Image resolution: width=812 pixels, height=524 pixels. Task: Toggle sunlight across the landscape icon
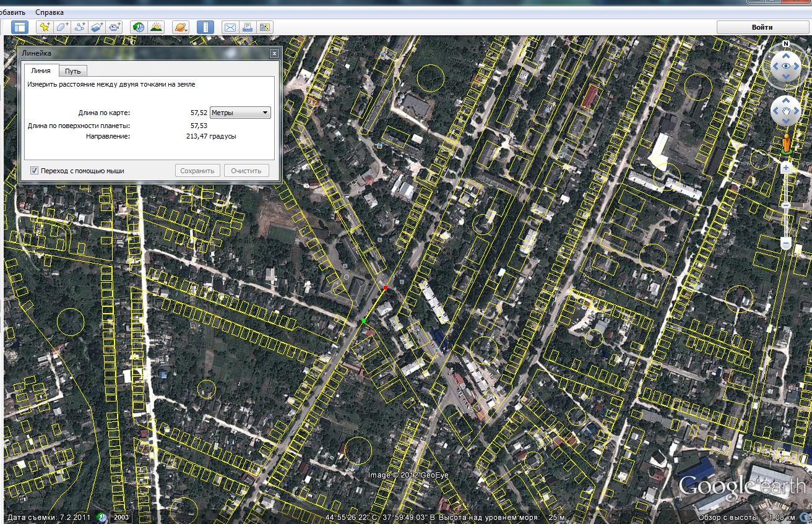(155, 27)
